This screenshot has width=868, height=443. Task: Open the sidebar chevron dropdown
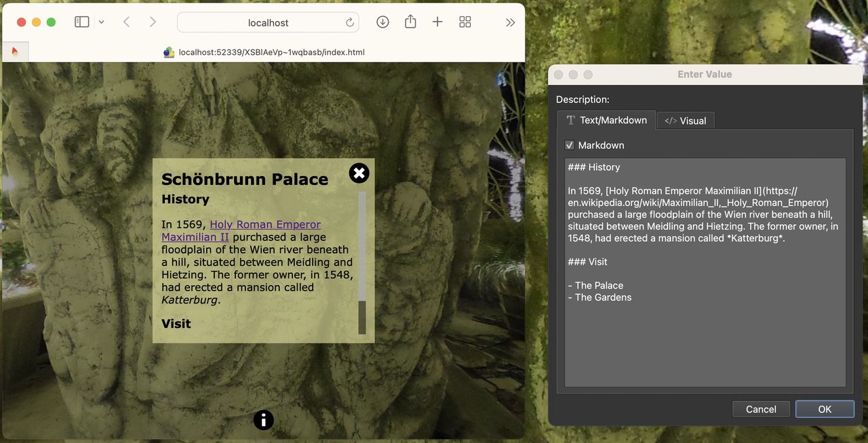click(100, 21)
